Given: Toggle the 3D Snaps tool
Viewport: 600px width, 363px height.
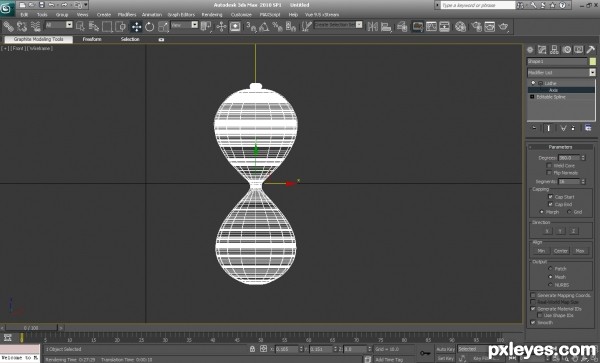Looking at the screenshot, I should coord(251,26).
